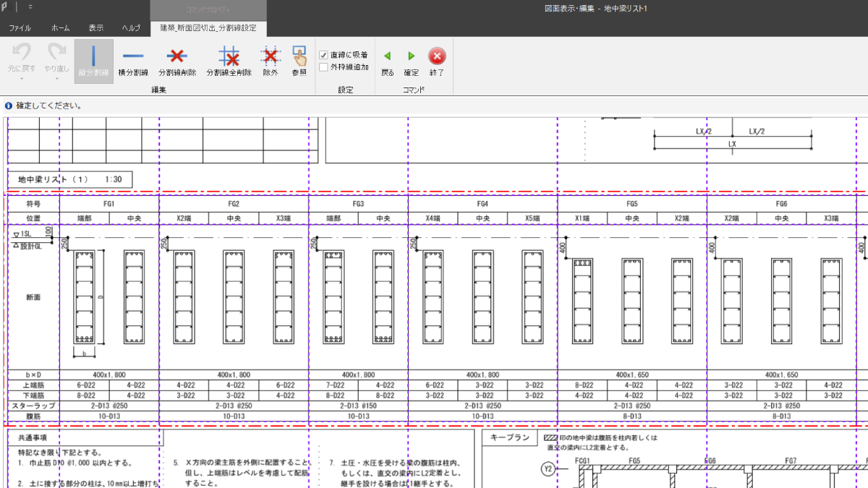Choose the 分割線削除 delete split line tool

pos(177,61)
